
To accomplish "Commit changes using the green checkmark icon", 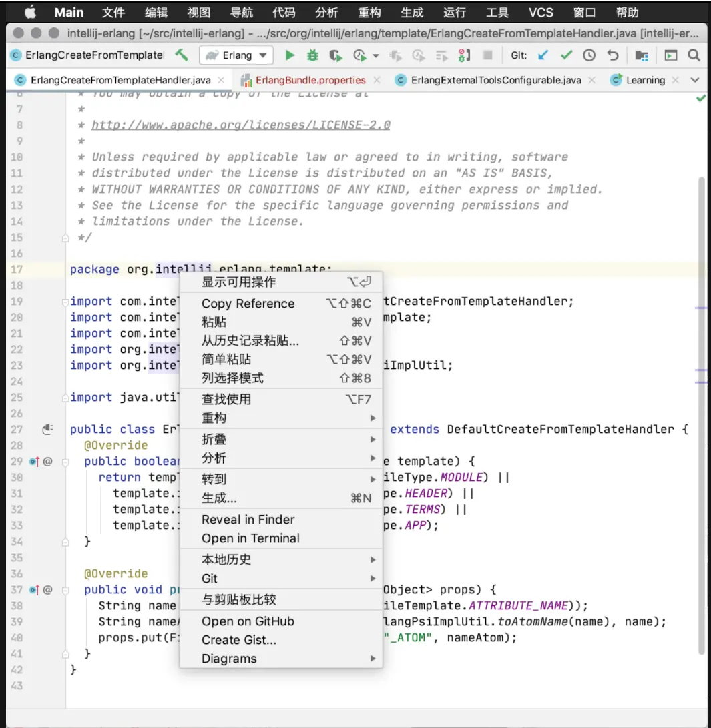I will 566,55.
